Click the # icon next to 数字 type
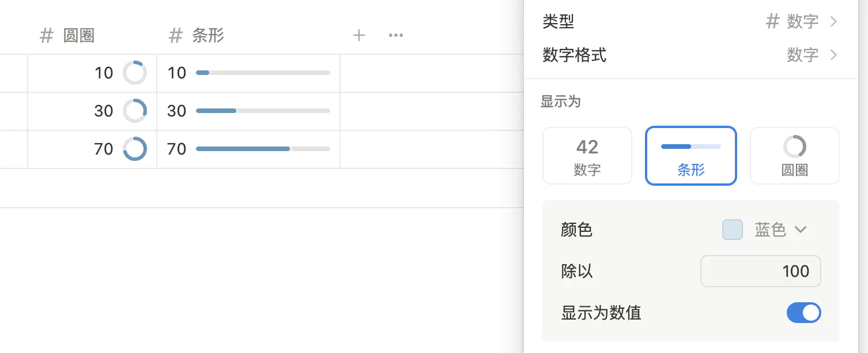The width and height of the screenshot is (868, 353). pos(772,21)
